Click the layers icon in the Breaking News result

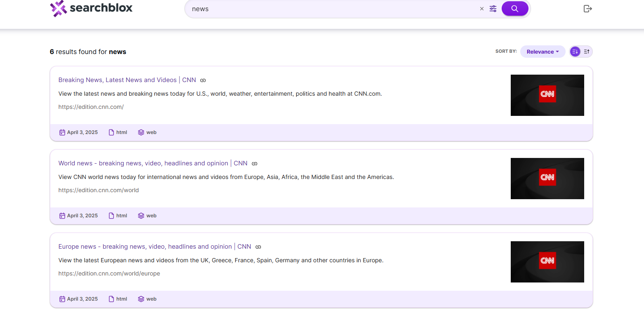[x=141, y=132]
